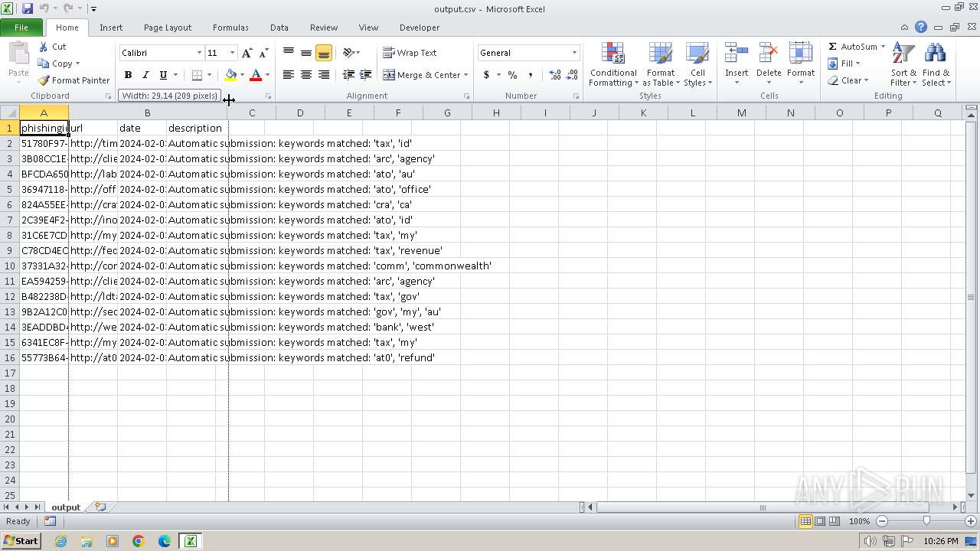Toggle Bold formatting
The height and width of the screenshot is (551, 980).
click(128, 75)
